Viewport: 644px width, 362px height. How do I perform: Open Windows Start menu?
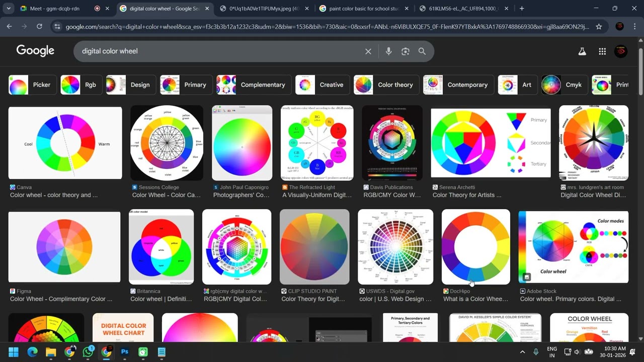(x=14, y=352)
